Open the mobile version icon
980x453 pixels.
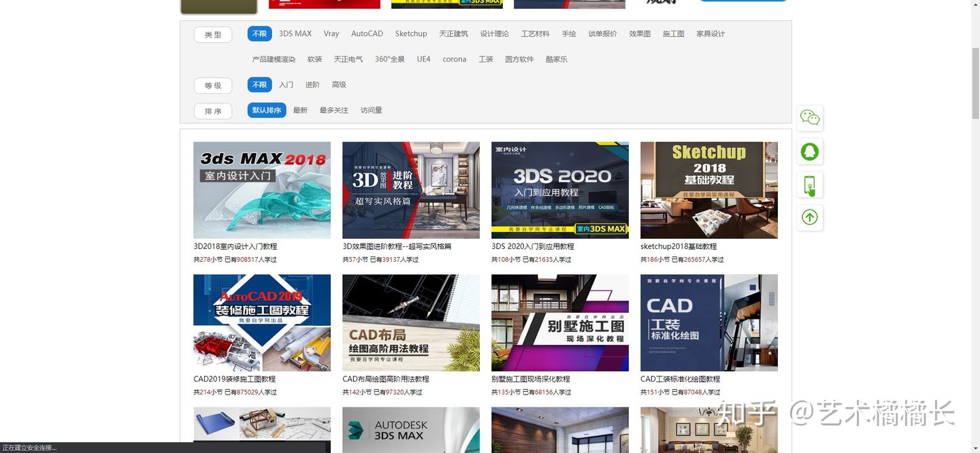point(809,184)
